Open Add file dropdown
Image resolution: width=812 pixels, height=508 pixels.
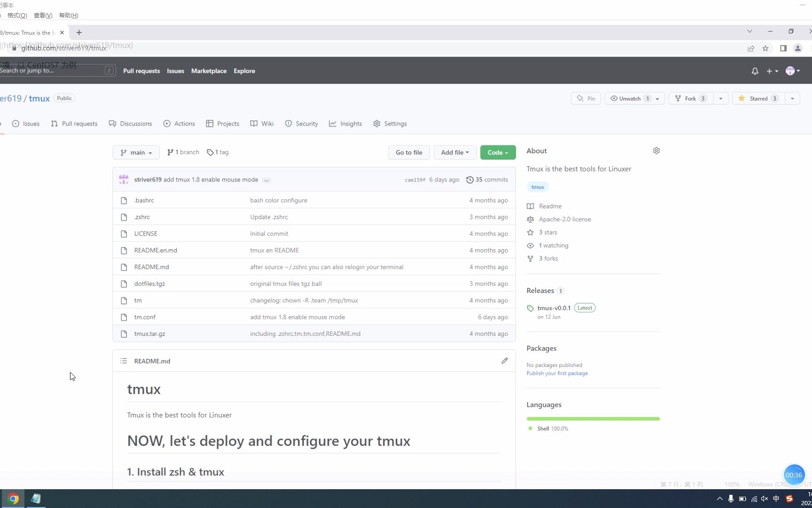[x=455, y=152]
